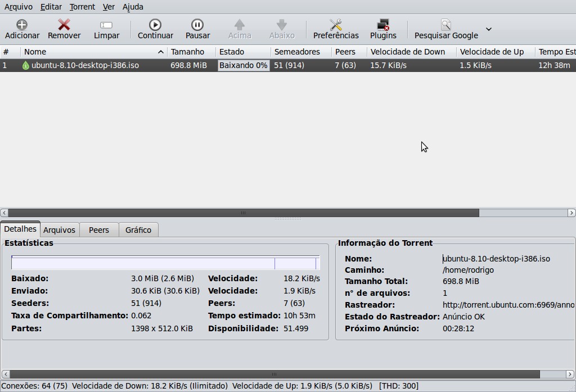Click the Continuar play icon

[x=155, y=25]
